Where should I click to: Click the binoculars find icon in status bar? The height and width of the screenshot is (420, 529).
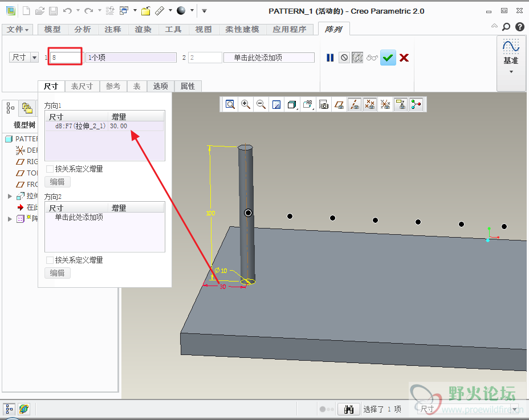click(348, 409)
